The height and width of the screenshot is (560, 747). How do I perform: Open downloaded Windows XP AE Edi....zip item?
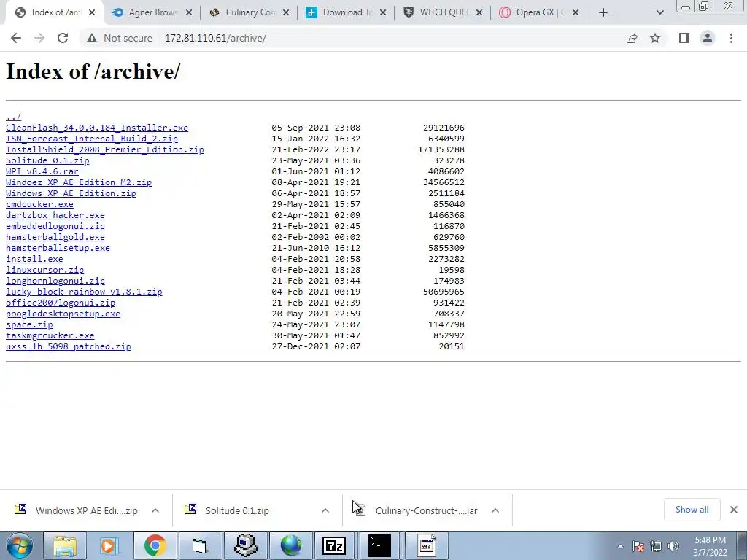click(76, 510)
